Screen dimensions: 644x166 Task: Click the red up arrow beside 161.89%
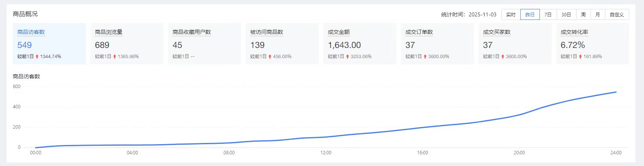click(580, 57)
